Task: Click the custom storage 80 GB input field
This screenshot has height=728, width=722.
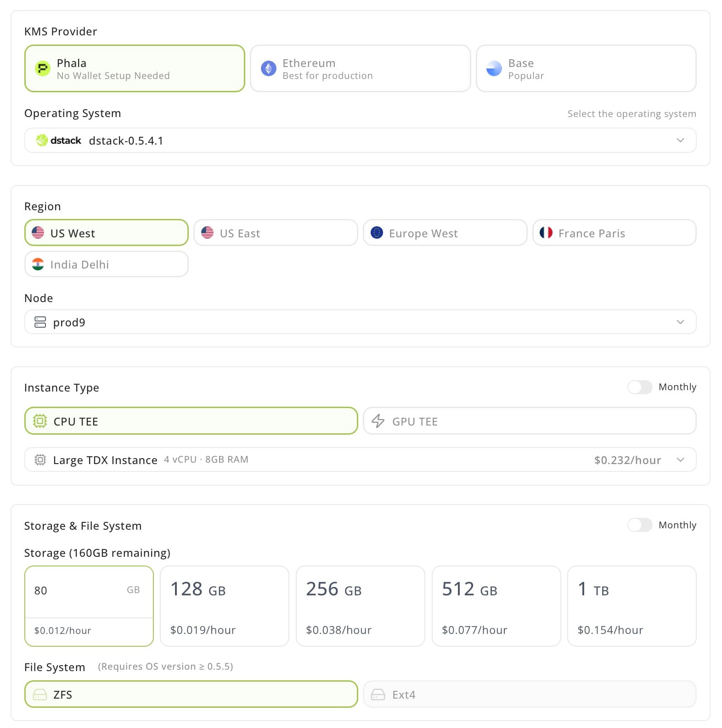Action: pyautogui.click(x=78, y=590)
